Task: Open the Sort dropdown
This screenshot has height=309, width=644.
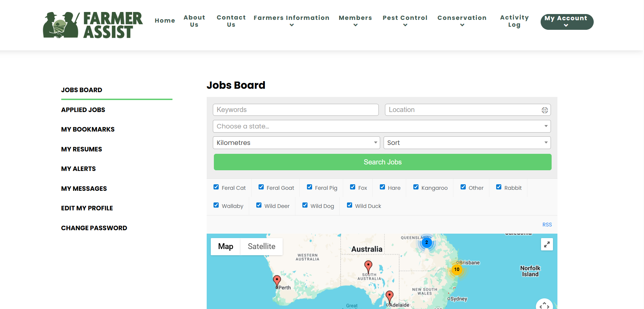Action: pyautogui.click(x=467, y=143)
